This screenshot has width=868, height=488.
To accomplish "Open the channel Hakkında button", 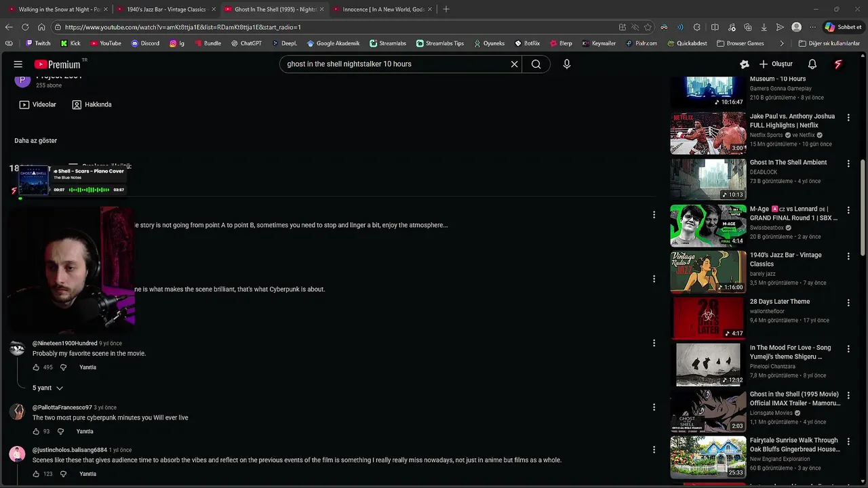I will click(x=92, y=104).
